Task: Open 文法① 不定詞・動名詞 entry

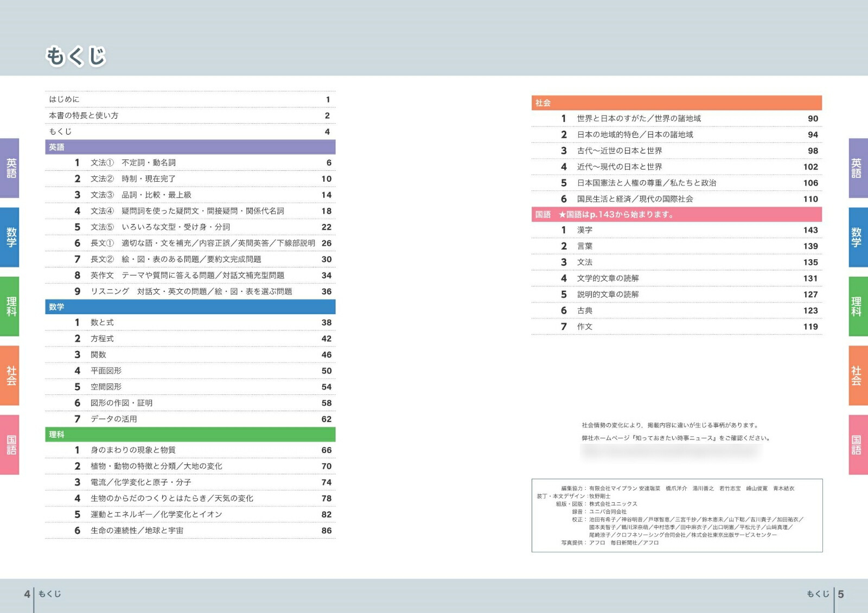Action: point(190,163)
